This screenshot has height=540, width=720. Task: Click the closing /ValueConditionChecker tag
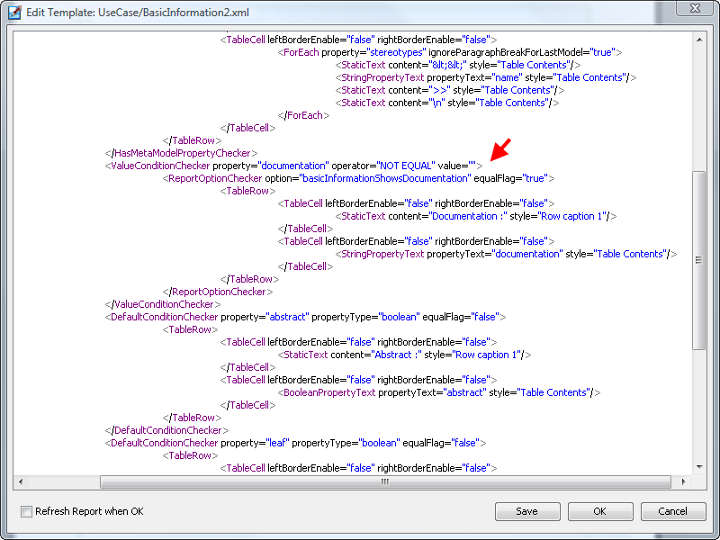click(x=163, y=304)
